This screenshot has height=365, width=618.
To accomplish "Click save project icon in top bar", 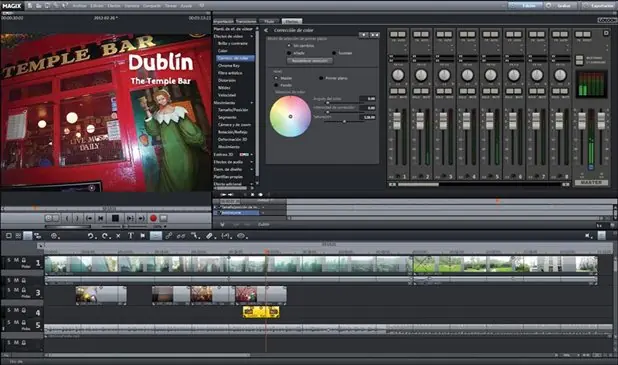I will (47, 6).
